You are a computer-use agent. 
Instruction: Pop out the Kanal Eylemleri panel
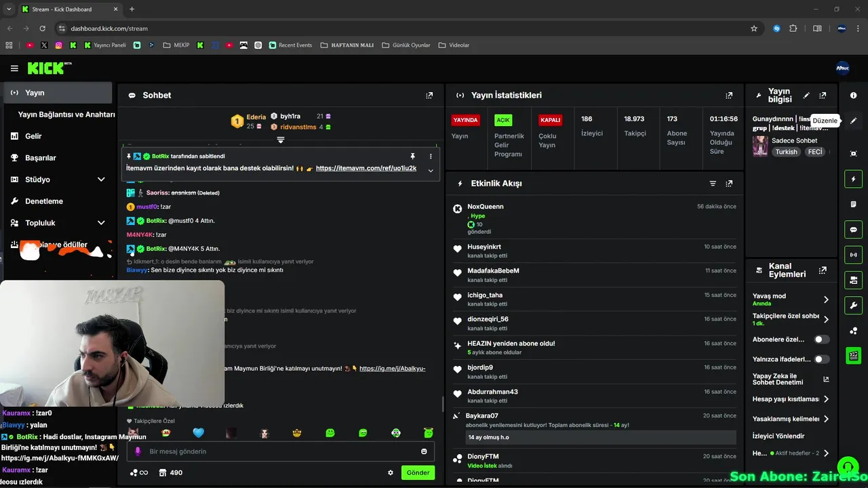pos(823,270)
